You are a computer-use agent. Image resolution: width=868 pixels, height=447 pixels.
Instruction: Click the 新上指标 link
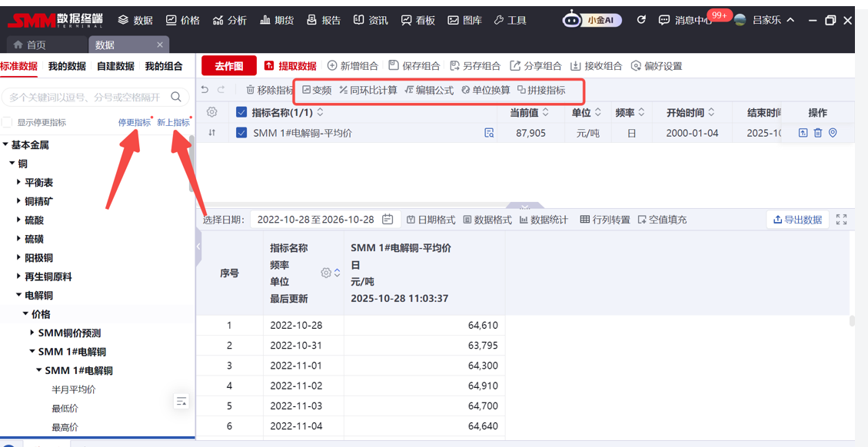[x=173, y=122]
